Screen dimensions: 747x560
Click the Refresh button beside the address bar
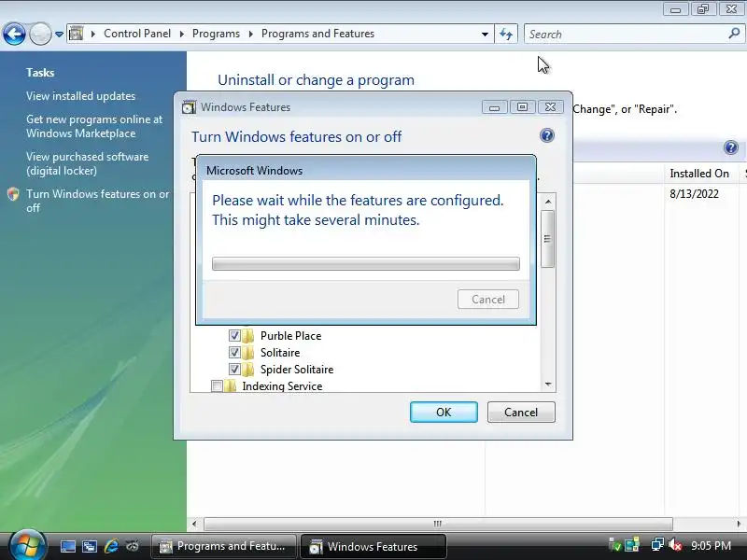coord(506,34)
